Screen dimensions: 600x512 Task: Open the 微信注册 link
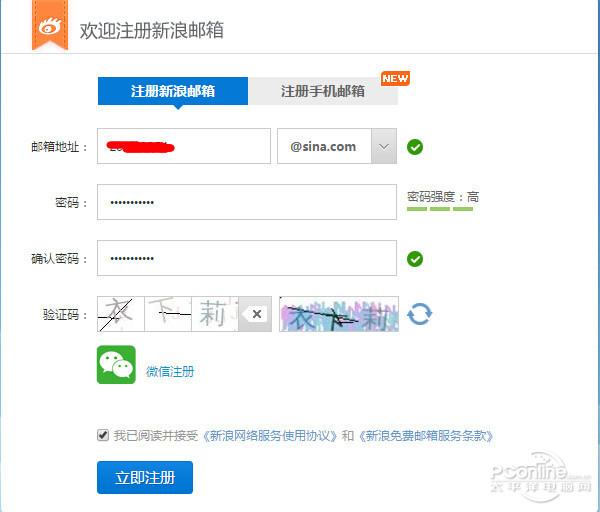[170, 372]
